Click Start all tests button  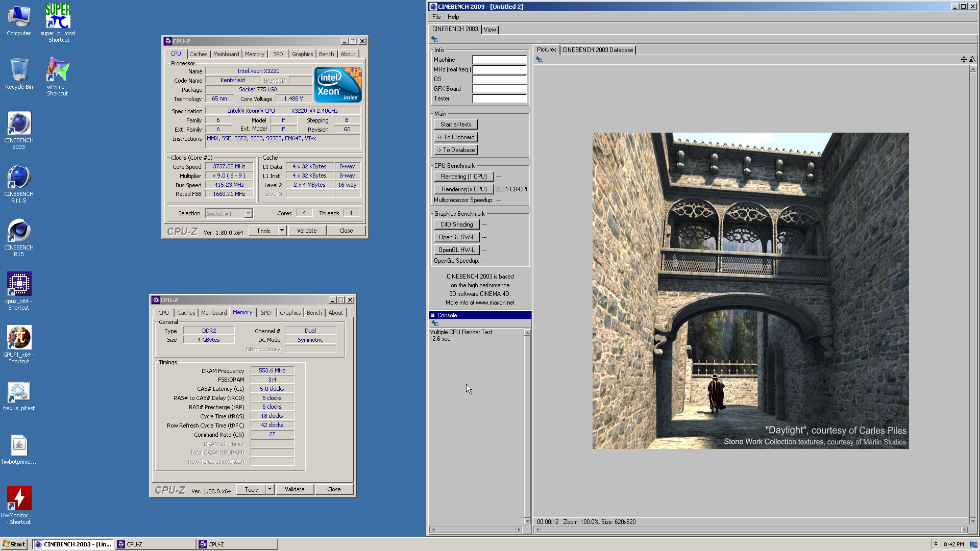[x=456, y=124]
